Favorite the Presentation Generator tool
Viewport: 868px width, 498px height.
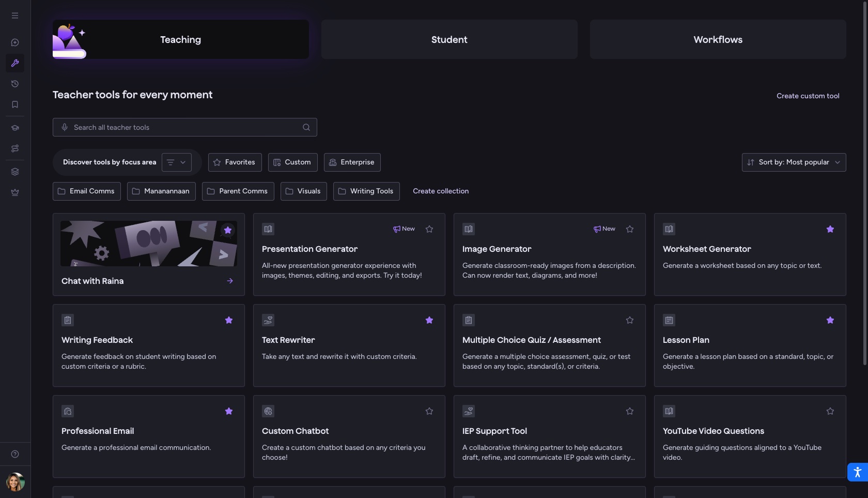point(429,229)
